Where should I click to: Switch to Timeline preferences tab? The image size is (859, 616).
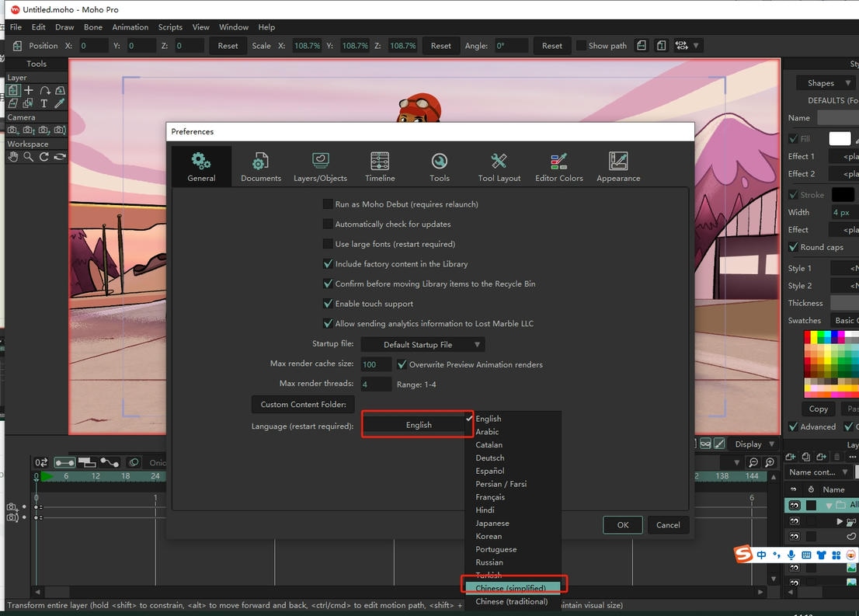click(x=380, y=167)
